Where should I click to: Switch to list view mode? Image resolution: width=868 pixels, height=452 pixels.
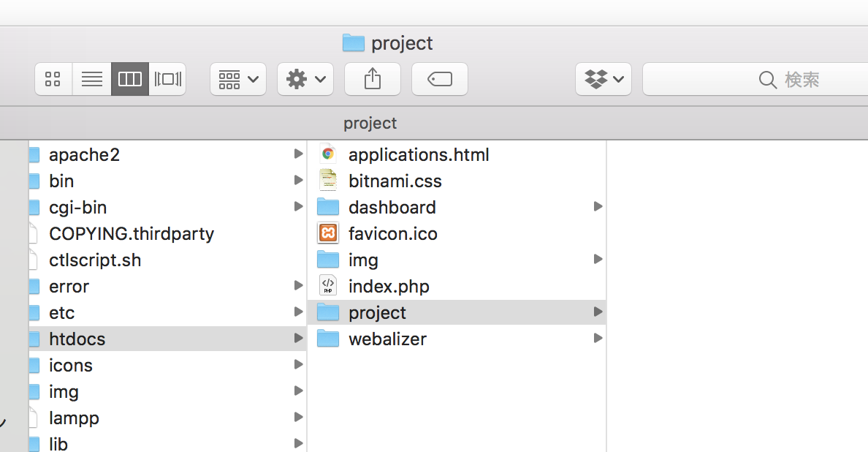(x=91, y=79)
